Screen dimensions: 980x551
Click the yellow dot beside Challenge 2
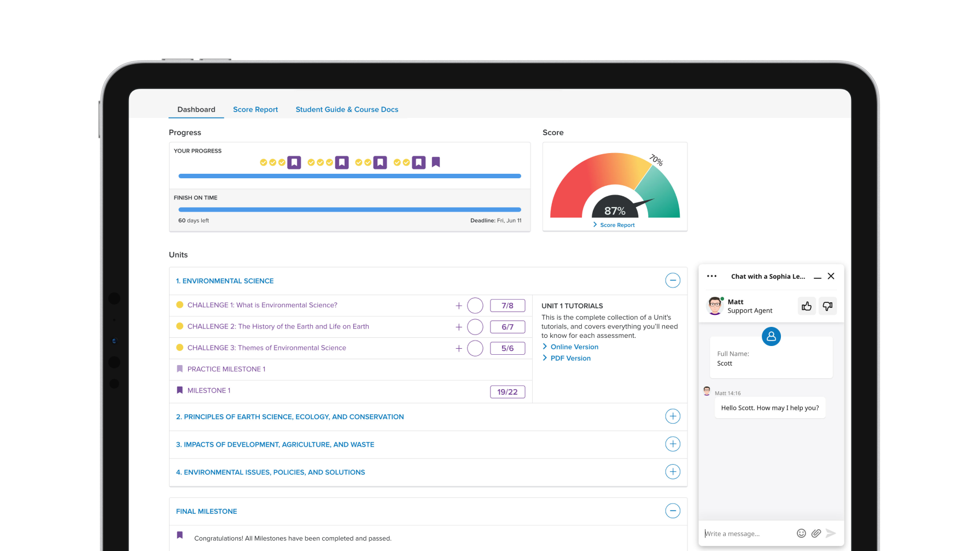point(179,326)
